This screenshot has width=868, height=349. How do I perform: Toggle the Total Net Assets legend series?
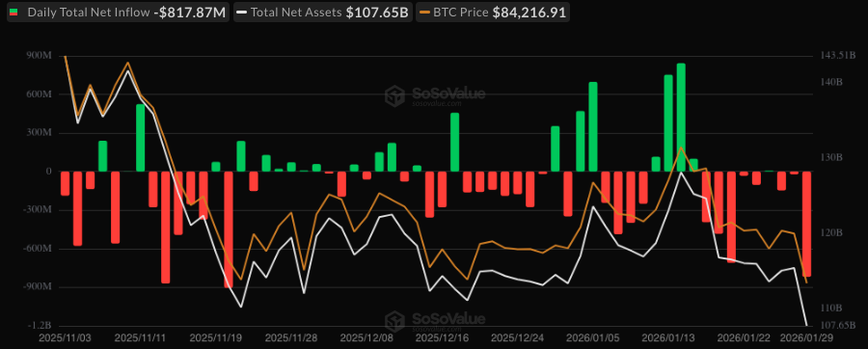tap(322, 13)
